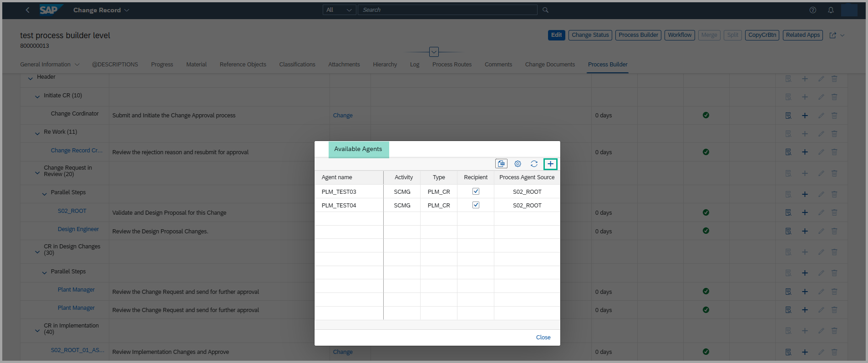Collapse the Initiate CR (10) tree node
Viewport: 868px width, 363px height.
[37, 96]
